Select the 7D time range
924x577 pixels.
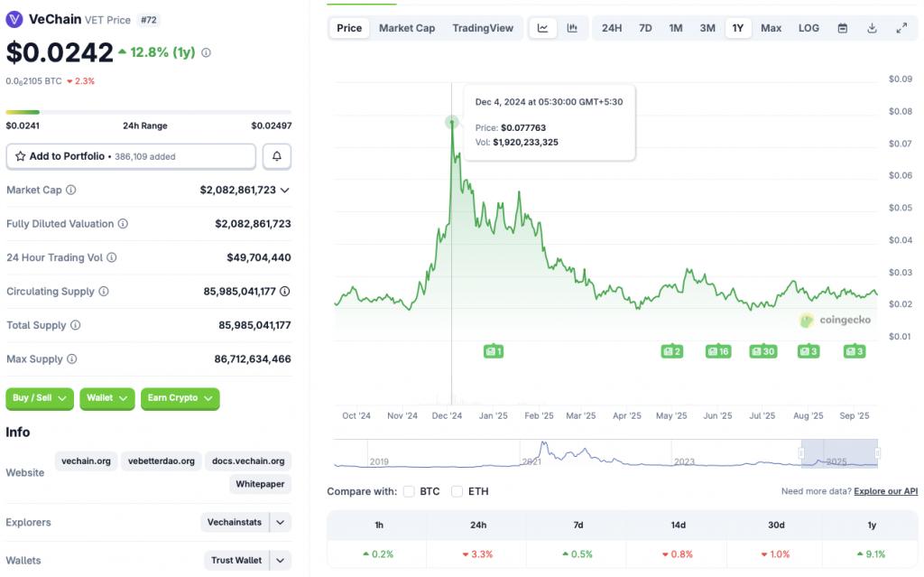[645, 28]
